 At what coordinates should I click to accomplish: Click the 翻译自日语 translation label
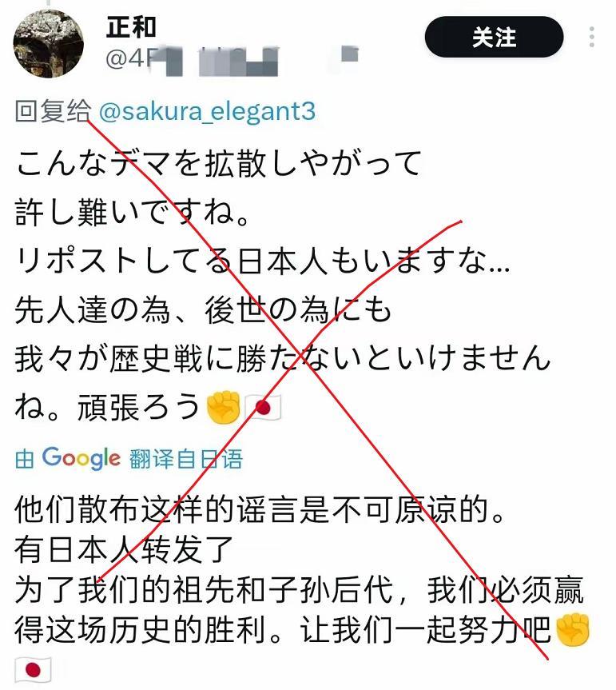185,460
